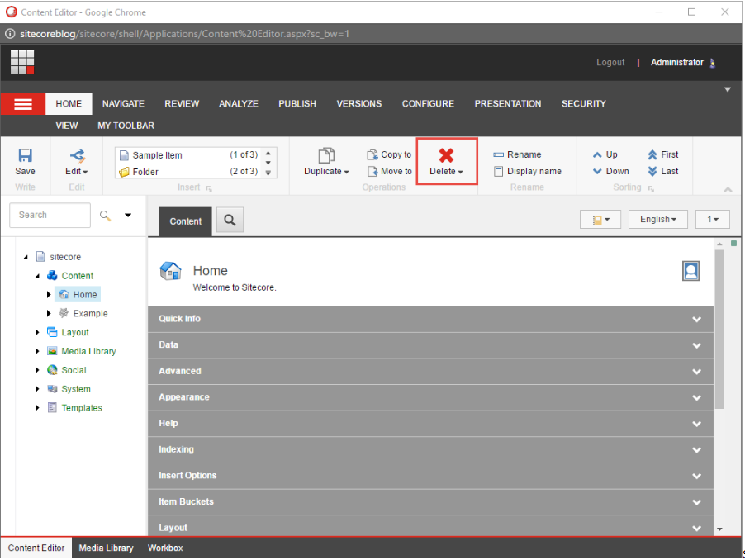
Task: Click Move to in Operations
Action: coord(390,172)
